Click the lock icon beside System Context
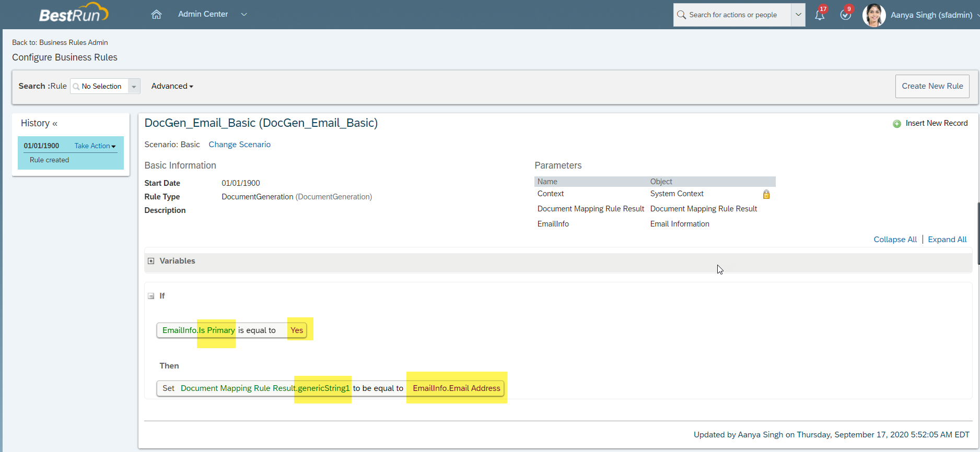The width and height of the screenshot is (980, 452). [x=766, y=194]
